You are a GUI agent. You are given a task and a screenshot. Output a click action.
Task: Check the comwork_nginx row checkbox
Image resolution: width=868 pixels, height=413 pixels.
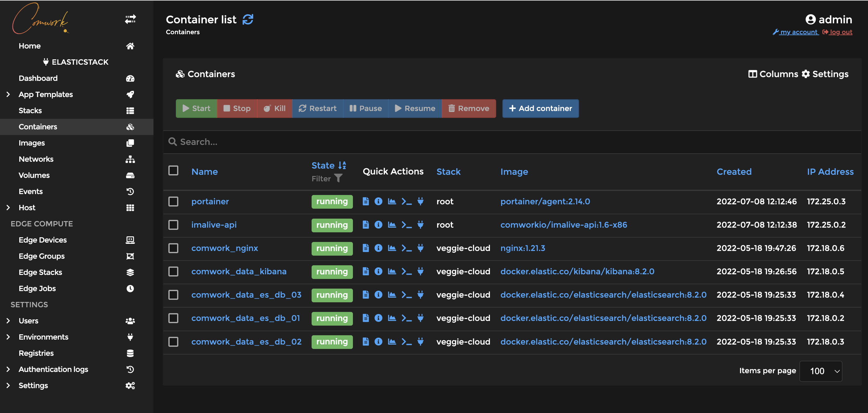tap(173, 248)
